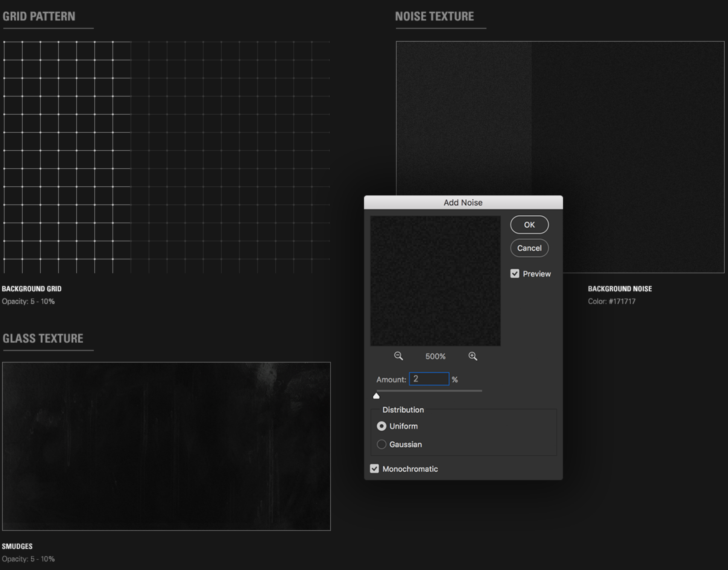Click the zoom in magnifier icon
The image size is (728, 570).
(x=473, y=356)
